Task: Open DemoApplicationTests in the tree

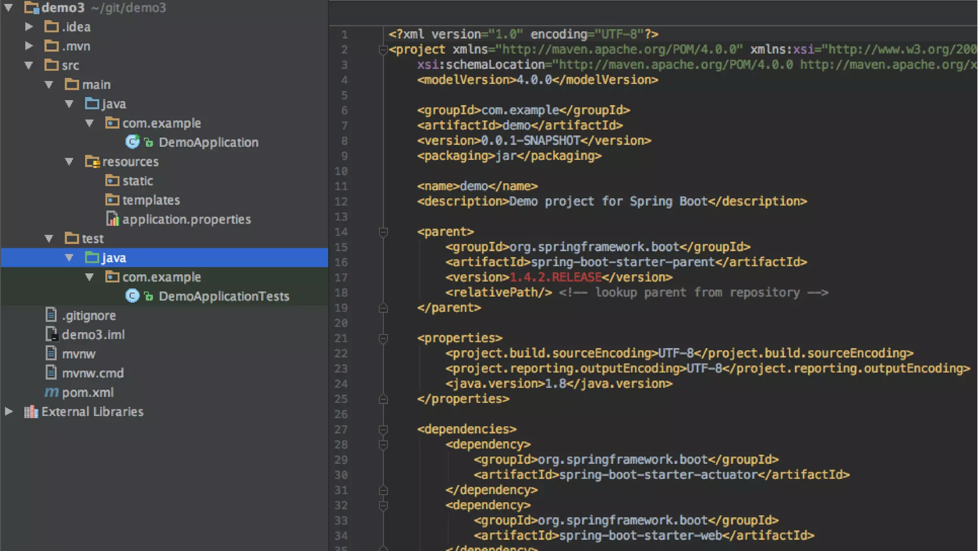Action: click(224, 297)
